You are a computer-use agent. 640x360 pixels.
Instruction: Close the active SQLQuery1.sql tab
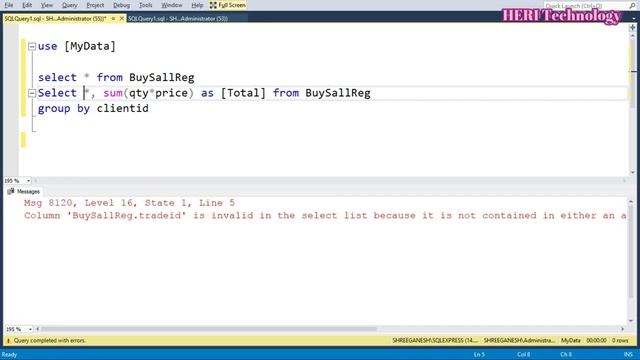coord(122,19)
